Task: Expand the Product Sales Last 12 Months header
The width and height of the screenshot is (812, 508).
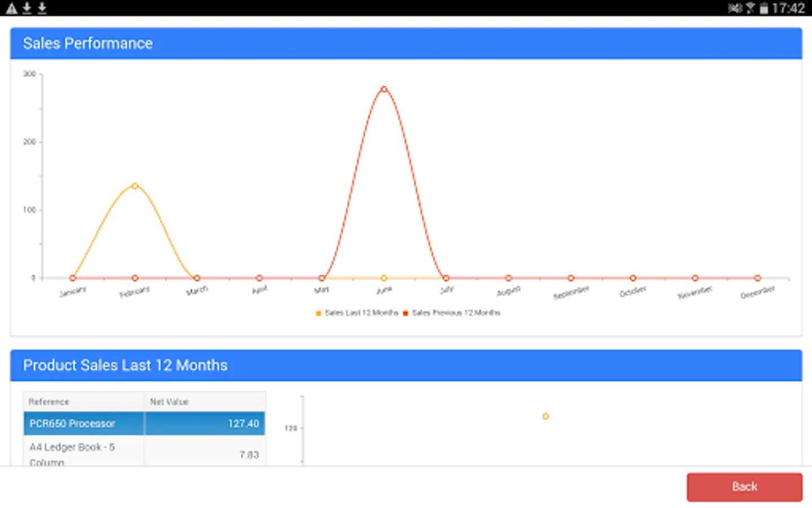Action: (x=125, y=365)
